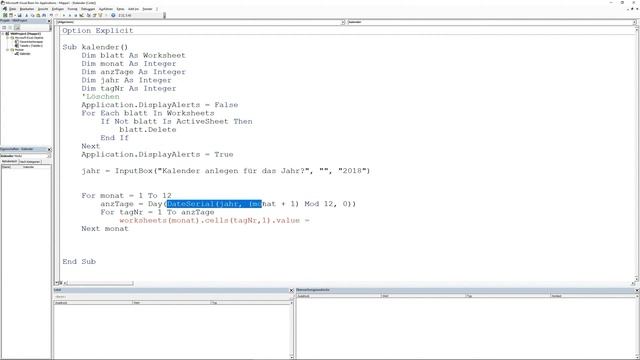Toggle Folders icon in Project panel
The height and width of the screenshot is (360, 640).
click(x=17, y=28)
